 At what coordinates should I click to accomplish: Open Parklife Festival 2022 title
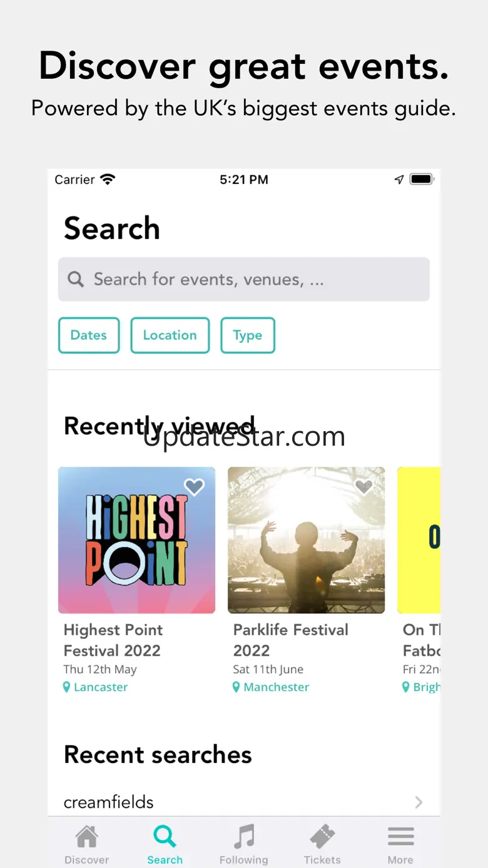[290, 640]
